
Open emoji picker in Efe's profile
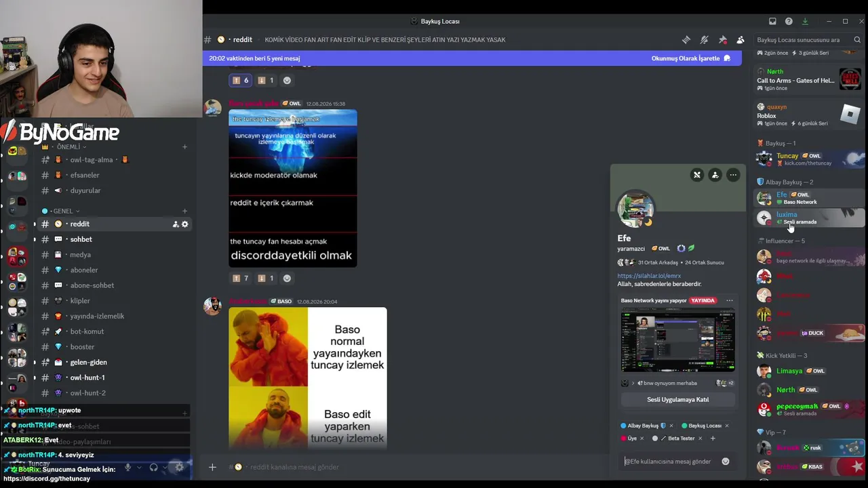tap(726, 462)
